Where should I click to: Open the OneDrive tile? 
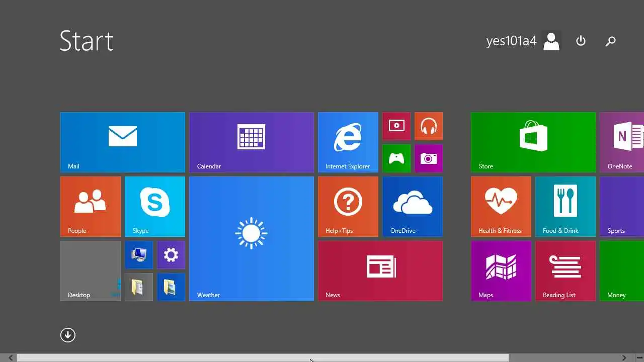(413, 207)
